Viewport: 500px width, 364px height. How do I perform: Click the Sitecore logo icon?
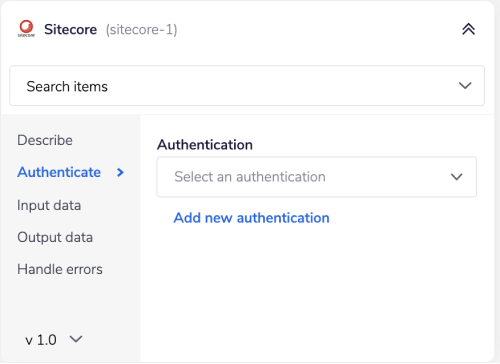coord(26,29)
